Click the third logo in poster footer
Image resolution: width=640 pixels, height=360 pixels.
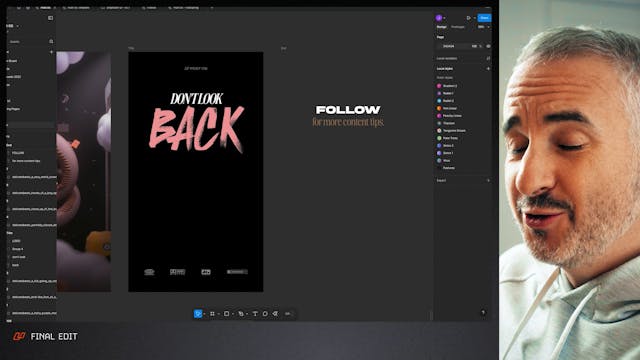pos(206,272)
